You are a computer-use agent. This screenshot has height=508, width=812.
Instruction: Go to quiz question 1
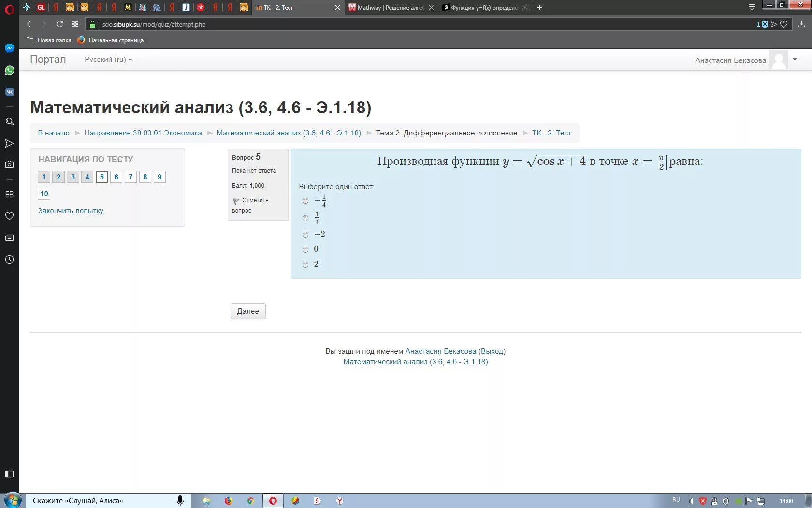44,177
